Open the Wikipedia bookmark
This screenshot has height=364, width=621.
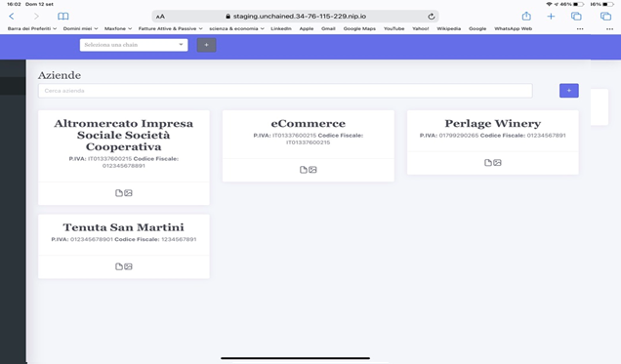click(x=449, y=28)
